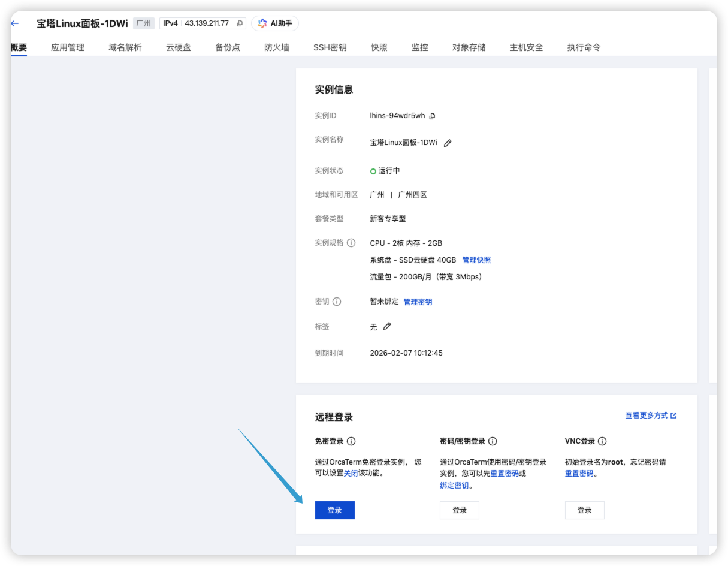
Task: Click the IPv4 label in header
Action: pyautogui.click(x=170, y=23)
